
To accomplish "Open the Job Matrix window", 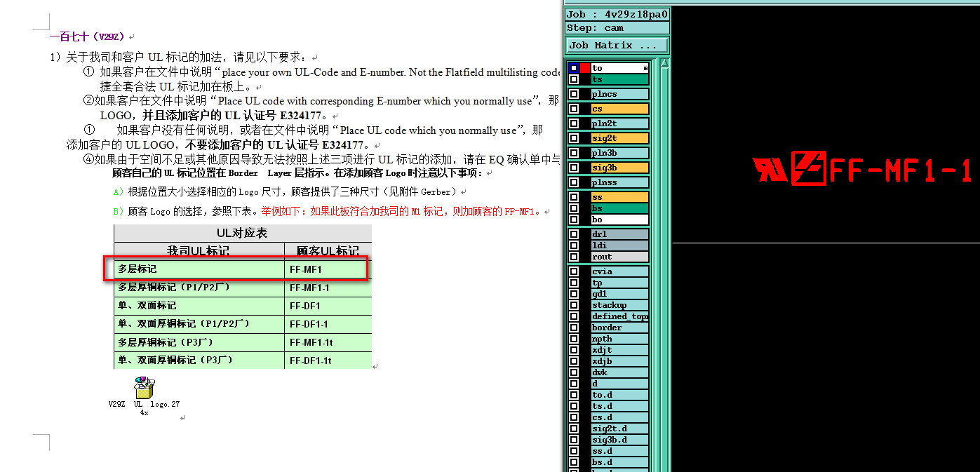I will coord(617,45).
